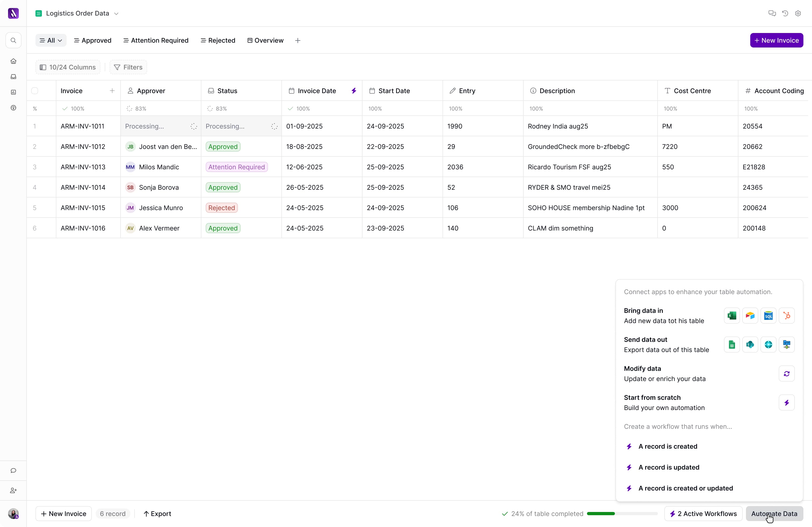Click the Excel icon under Bring data in
This screenshot has height=527, width=812.
(x=731, y=316)
